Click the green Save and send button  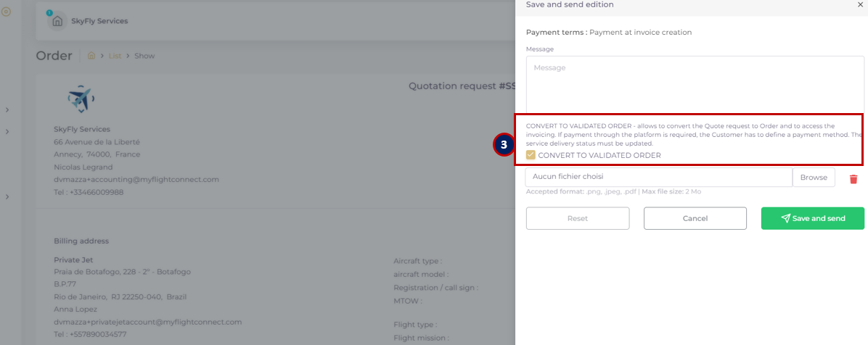813,218
